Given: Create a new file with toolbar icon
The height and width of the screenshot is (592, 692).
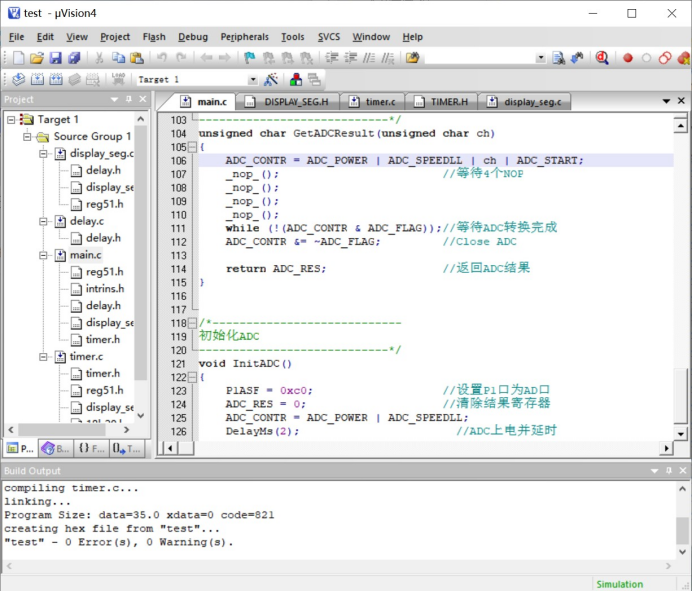Looking at the screenshot, I should [19, 58].
